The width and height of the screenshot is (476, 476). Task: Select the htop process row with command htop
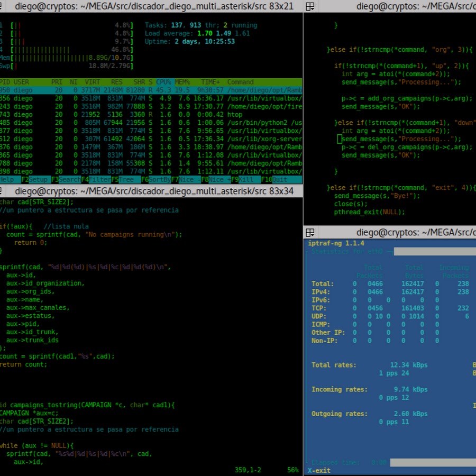coord(151,115)
